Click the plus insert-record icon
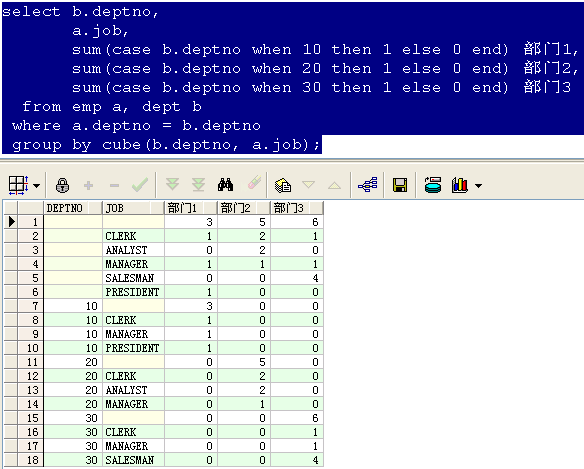584x469 pixels. pyautogui.click(x=88, y=185)
